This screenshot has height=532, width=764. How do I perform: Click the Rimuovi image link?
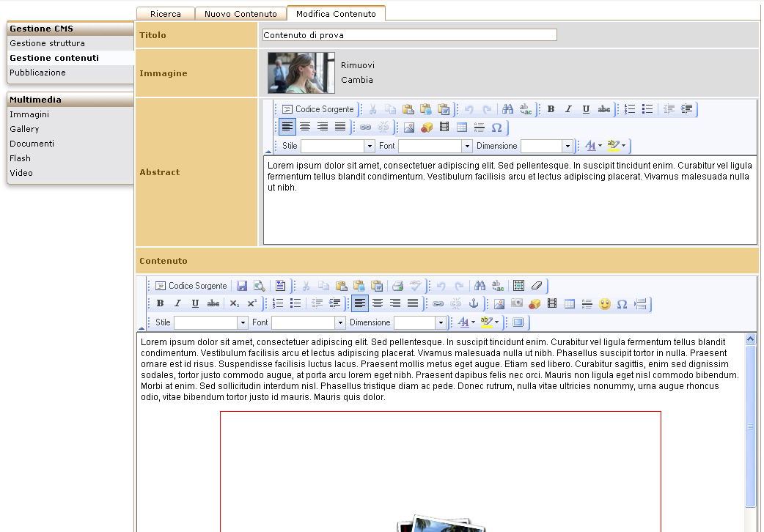358,65
